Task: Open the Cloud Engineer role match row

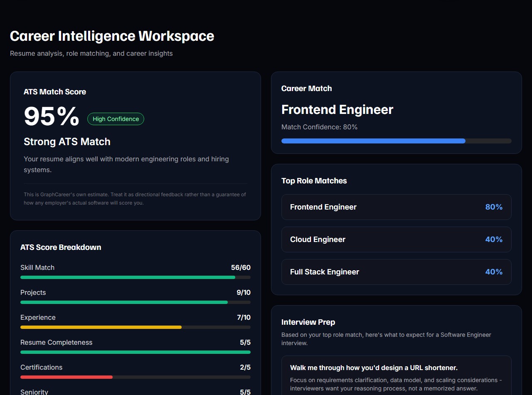Action: point(396,239)
